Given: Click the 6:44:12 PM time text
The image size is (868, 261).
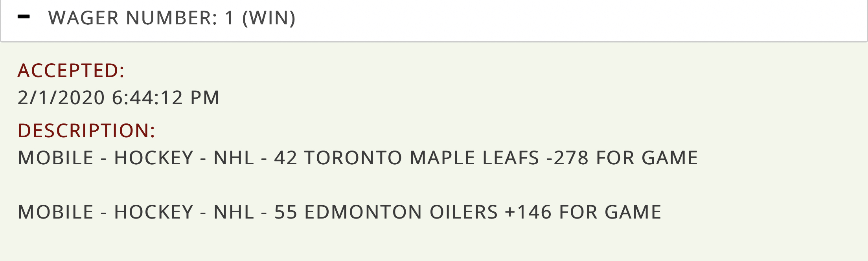Looking at the screenshot, I should [x=166, y=97].
